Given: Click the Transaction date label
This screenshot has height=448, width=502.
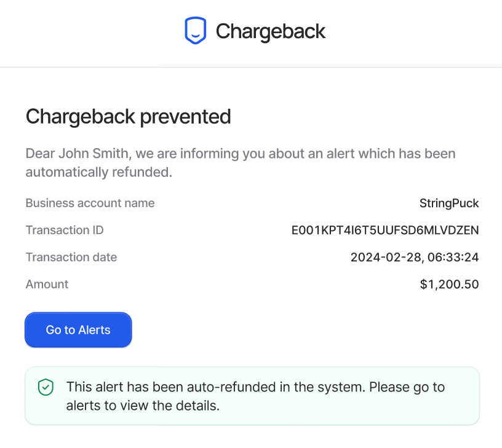Looking at the screenshot, I should [x=71, y=257].
